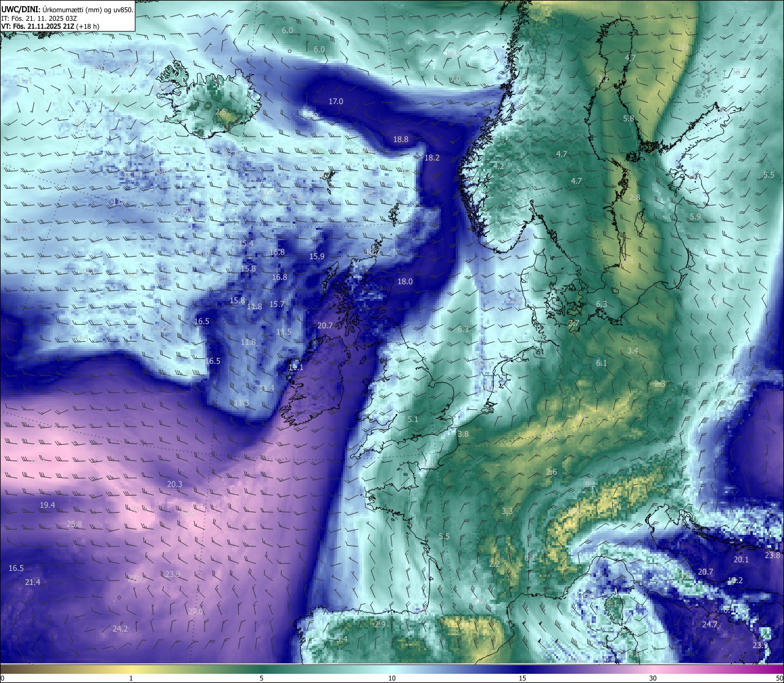Click the 15.4 value label
This screenshot has width=784, height=683.
coord(246,244)
